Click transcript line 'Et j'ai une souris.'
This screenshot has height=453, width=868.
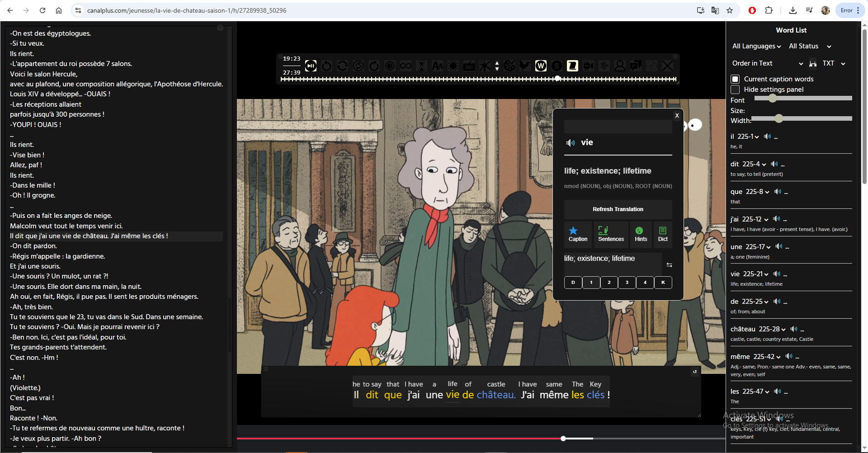[x=35, y=266]
